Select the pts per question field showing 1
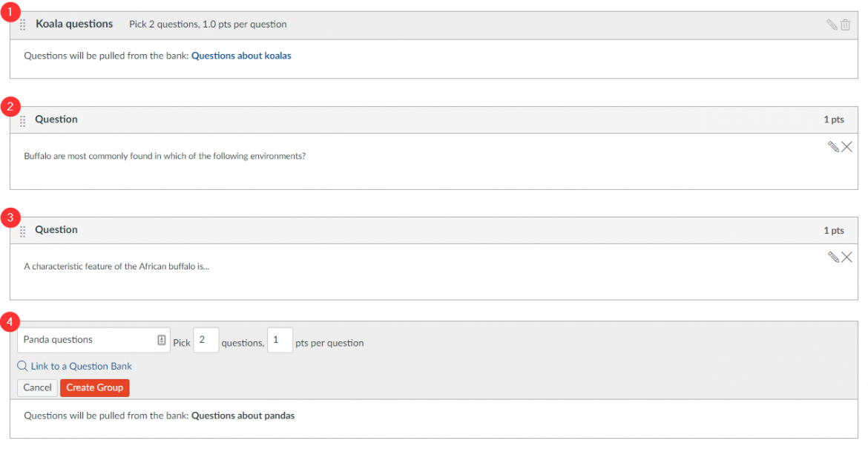The image size is (868, 449). [280, 340]
